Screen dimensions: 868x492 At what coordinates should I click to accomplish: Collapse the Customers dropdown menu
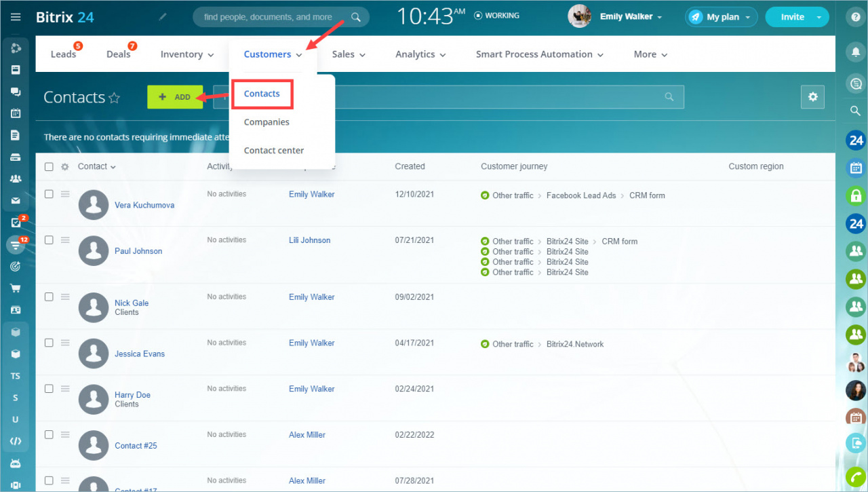[x=273, y=54]
